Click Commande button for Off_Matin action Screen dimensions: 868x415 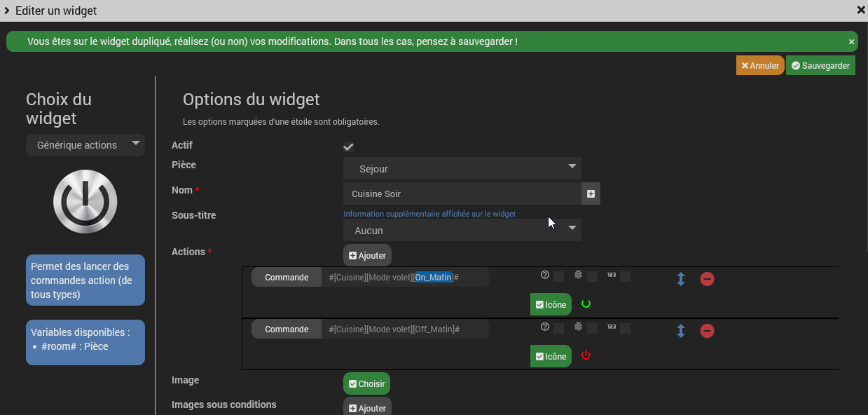click(x=287, y=329)
